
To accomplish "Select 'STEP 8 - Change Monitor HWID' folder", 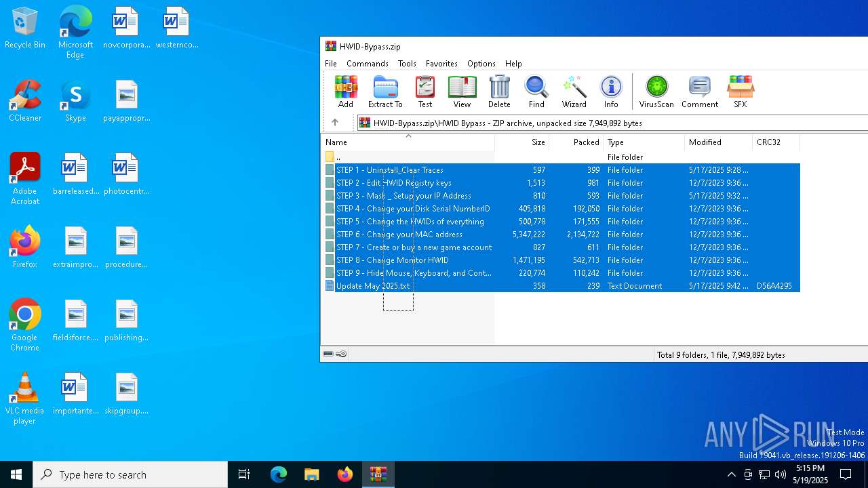I will pos(561,260).
